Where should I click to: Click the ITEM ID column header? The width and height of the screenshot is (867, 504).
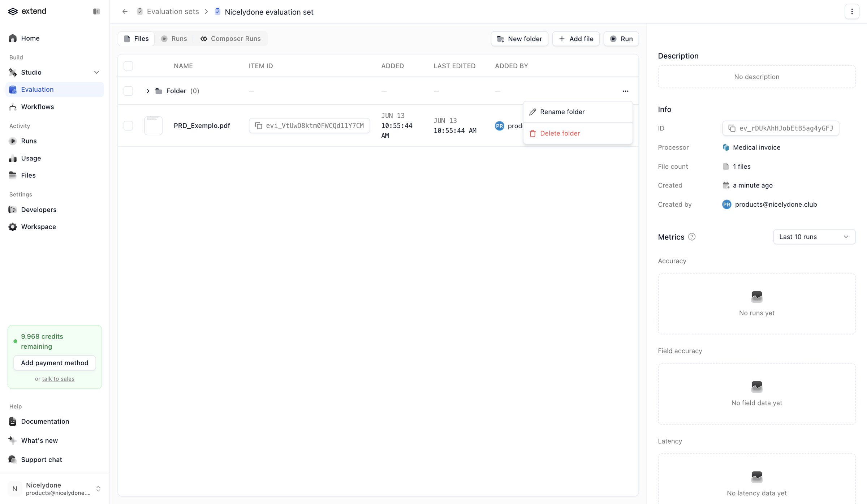pos(261,66)
